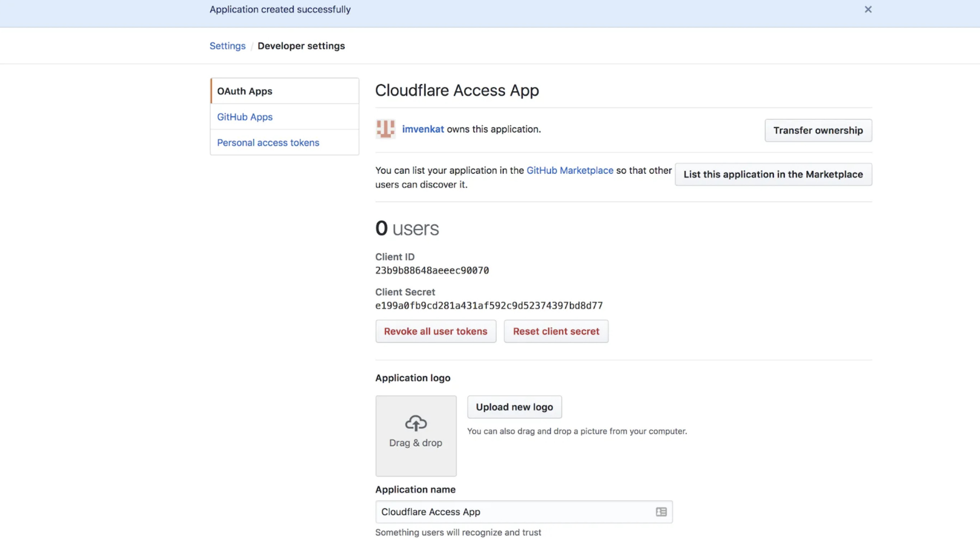Viewport: 980px width, 538px height.
Task: Follow the GitHub Marketplace link
Action: click(570, 170)
